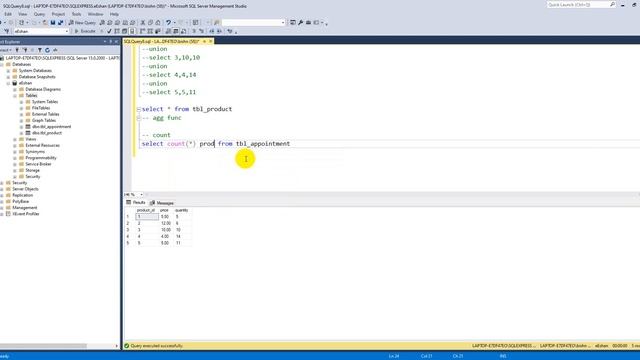Select the Graph Tables folder
This screenshot has height=360, width=640.
[x=44, y=120]
